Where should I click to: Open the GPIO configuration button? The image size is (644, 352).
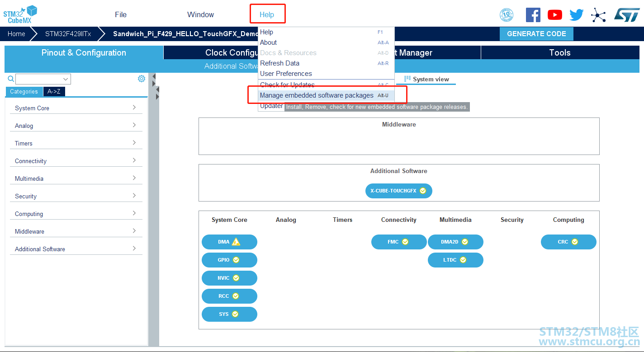[x=229, y=260]
